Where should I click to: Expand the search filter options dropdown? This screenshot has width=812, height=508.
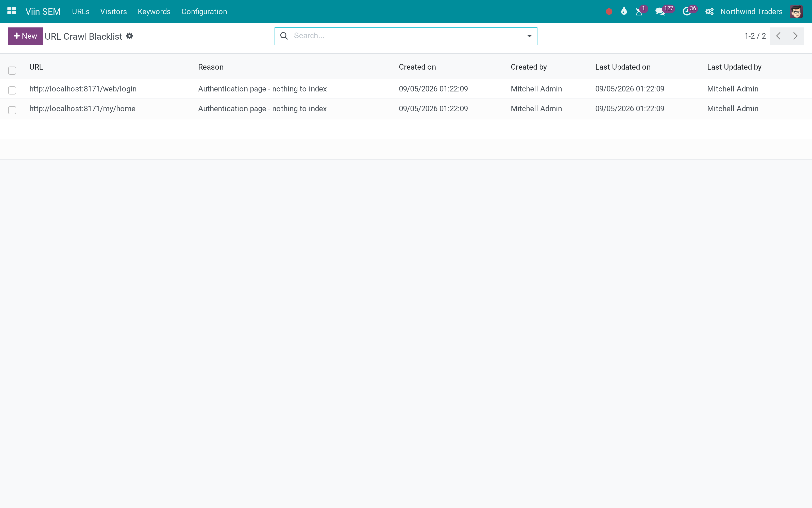(530, 36)
